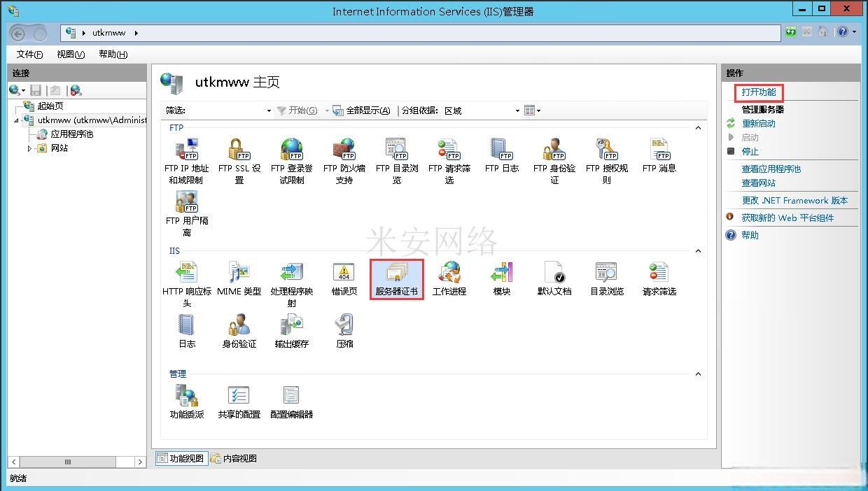Click the address bar path field
Screen dimensions: 868x491
coord(421,33)
